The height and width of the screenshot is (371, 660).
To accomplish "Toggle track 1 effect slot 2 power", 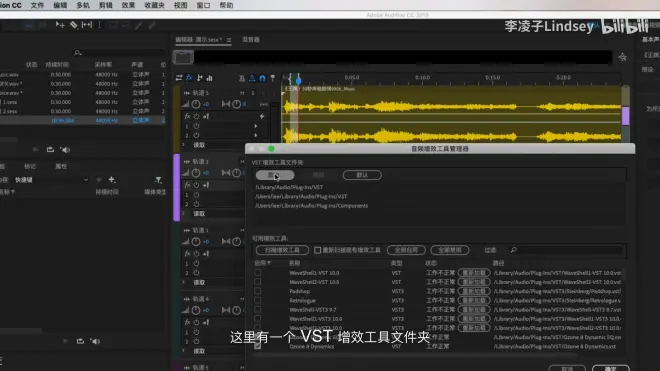I will (196, 135).
